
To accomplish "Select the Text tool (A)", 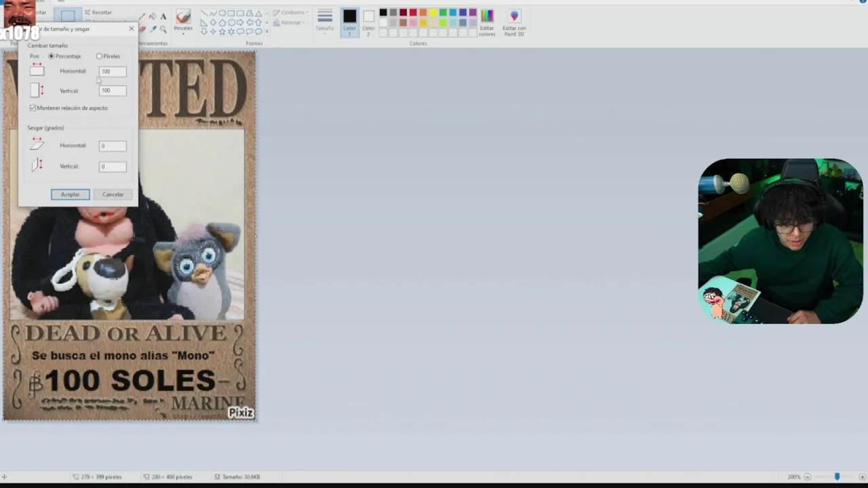I will 163,16.
